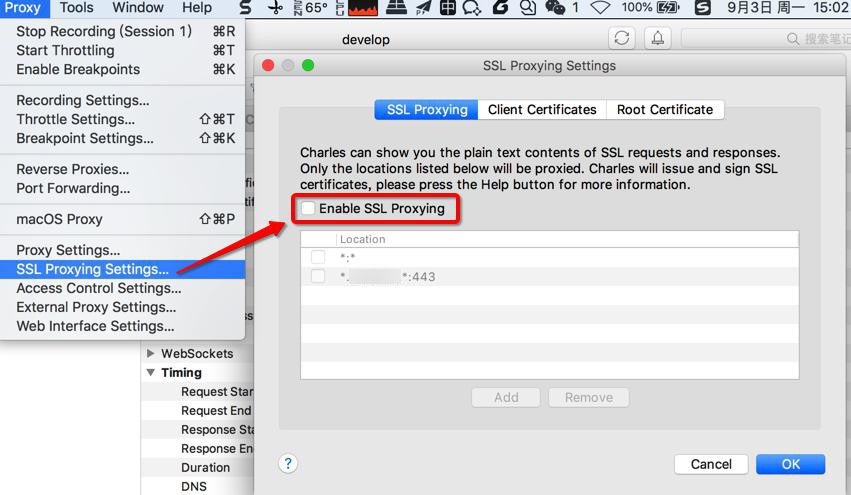This screenshot has height=495, width=851.
Task: Choose Enable Breakpoints menu item
Action: point(123,69)
